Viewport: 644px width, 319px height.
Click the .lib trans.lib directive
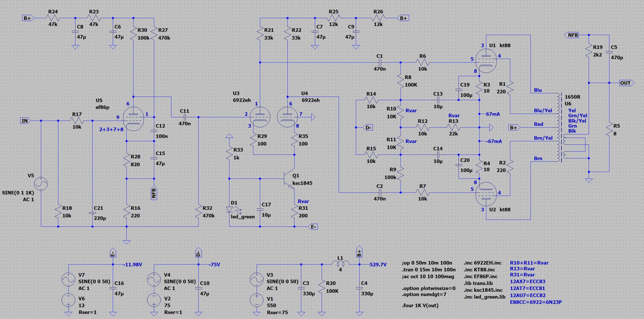(x=478, y=283)
